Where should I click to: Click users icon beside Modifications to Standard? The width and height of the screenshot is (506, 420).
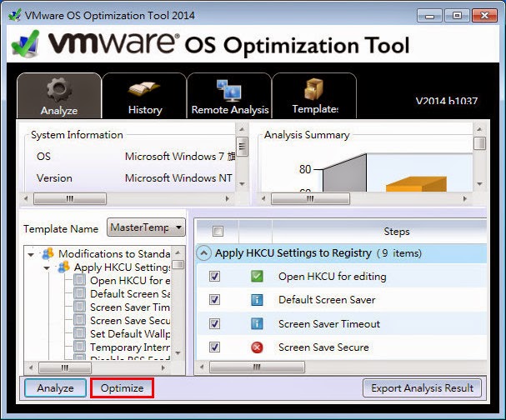48,253
